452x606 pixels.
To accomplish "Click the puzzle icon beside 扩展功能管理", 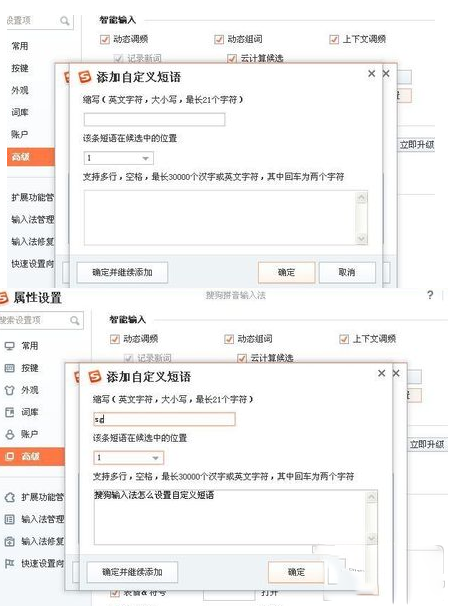I will (x=10, y=497).
